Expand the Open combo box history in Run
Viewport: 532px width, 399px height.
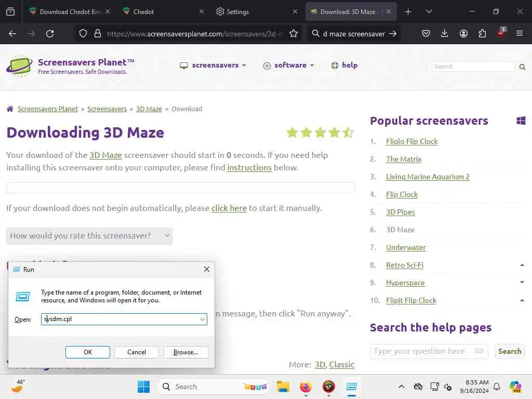pos(202,320)
